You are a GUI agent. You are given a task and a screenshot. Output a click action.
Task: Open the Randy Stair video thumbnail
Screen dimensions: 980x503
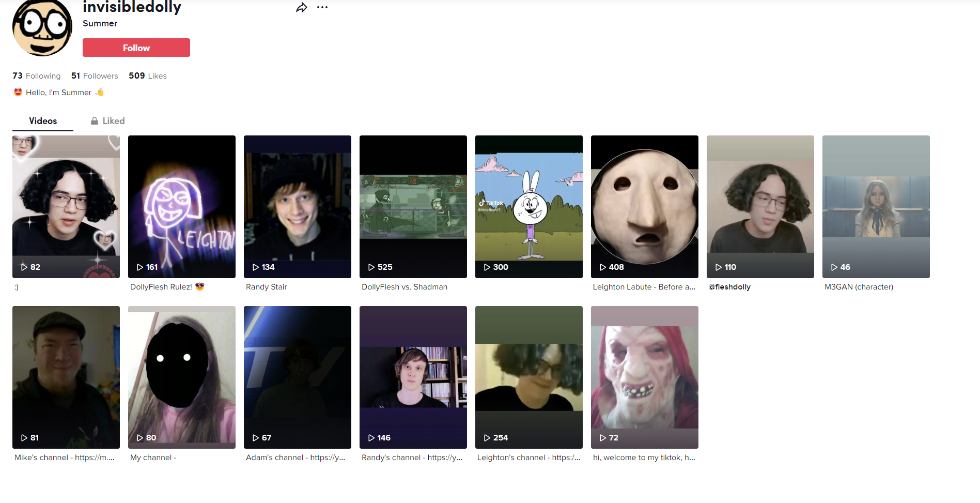coord(298,207)
